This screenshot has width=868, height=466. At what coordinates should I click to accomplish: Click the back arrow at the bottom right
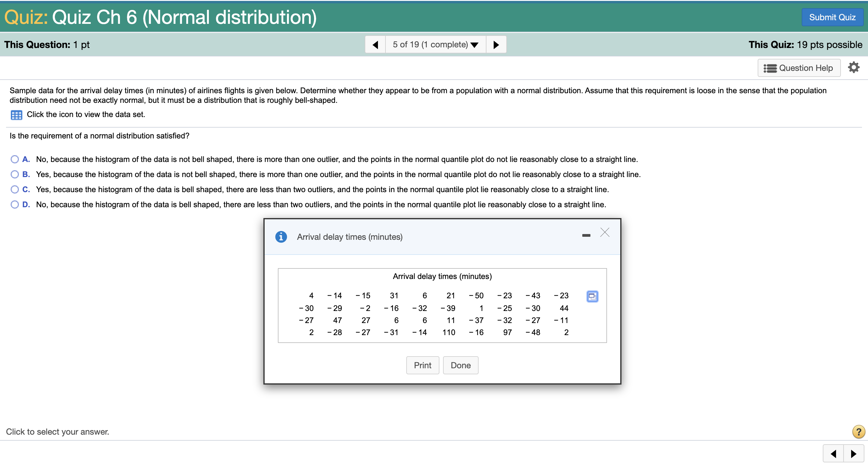click(833, 454)
